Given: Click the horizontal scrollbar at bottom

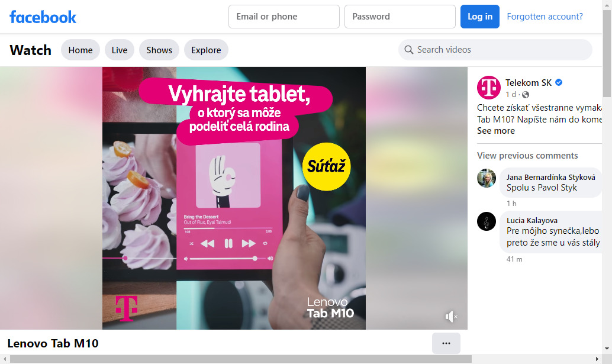Looking at the screenshot, I should tap(241, 359).
